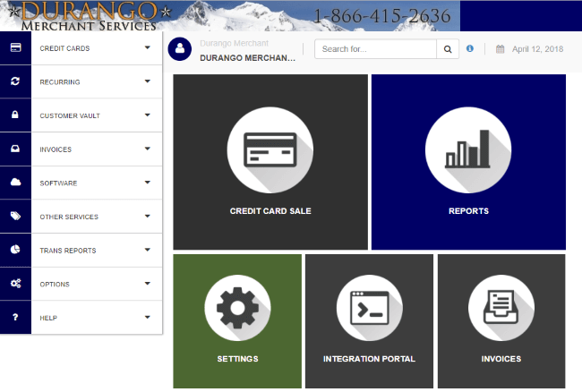Click the 1-866-415-2636 phone number
The image size is (582, 392).
(x=382, y=16)
